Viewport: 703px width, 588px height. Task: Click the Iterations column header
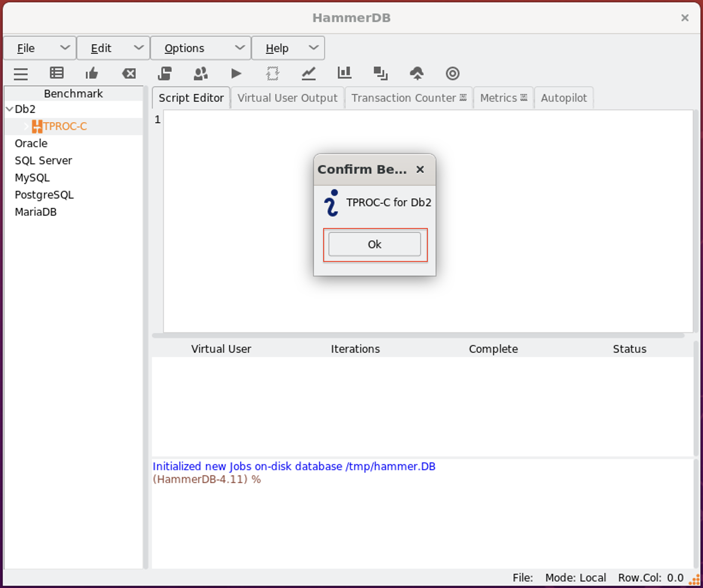[x=355, y=349]
